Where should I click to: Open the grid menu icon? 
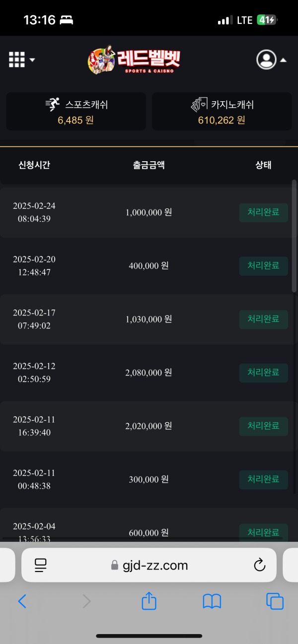pyautogui.click(x=16, y=60)
